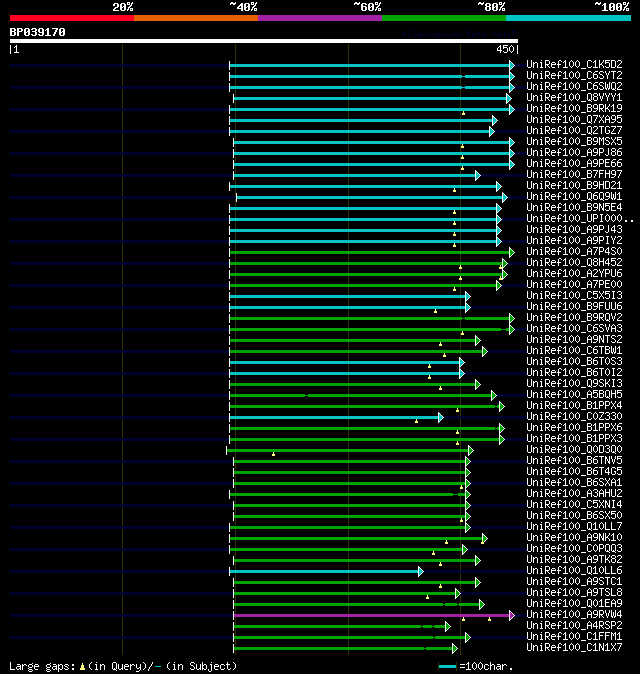640x674 pixels.
Task: Click the UniRef100_Q10LL6 identifier
Action: [x=574, y=571]
